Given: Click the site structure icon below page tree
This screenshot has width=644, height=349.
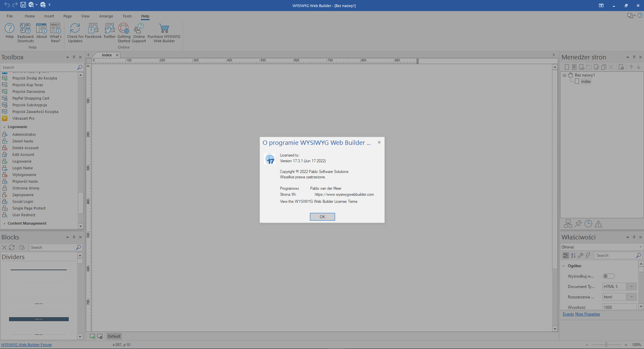Looking at the screenshot, I should click(x=568, y=224).
